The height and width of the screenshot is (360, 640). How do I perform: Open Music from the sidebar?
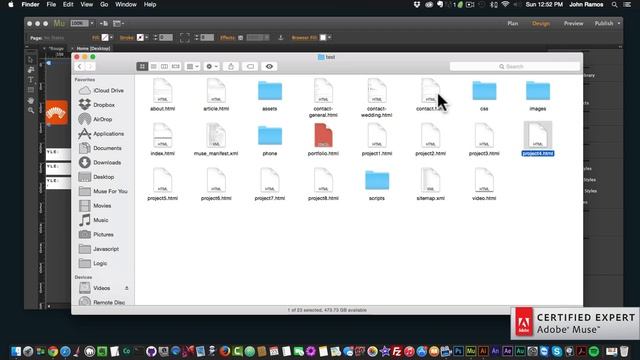102,220
